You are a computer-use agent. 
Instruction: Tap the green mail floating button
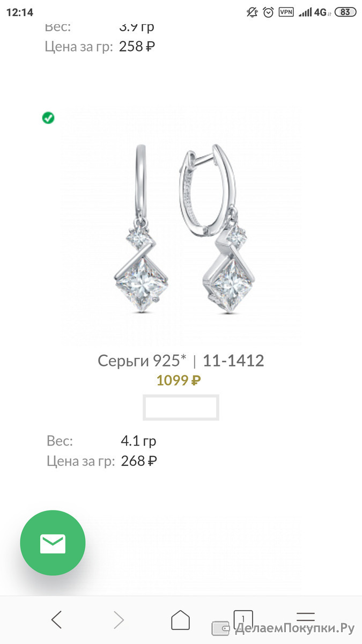coord(53,543)
